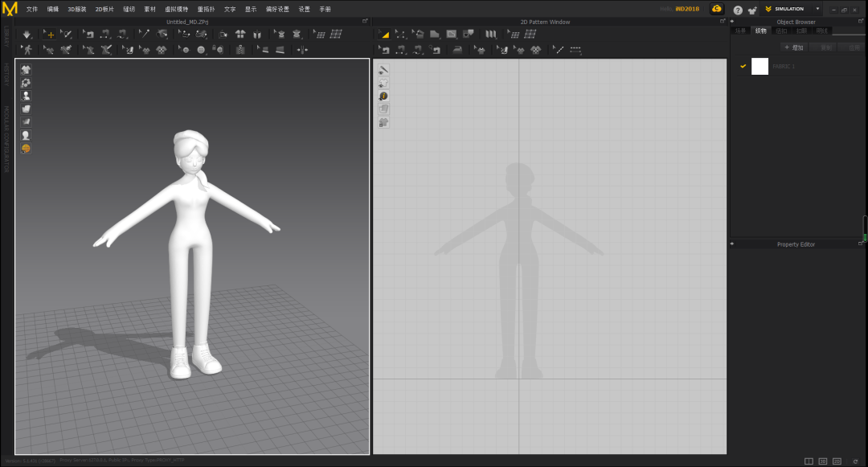Open the SIMULATION mode dropdown arrow
The width and height of the screenshot is (868, 467).
coord(817,9)
